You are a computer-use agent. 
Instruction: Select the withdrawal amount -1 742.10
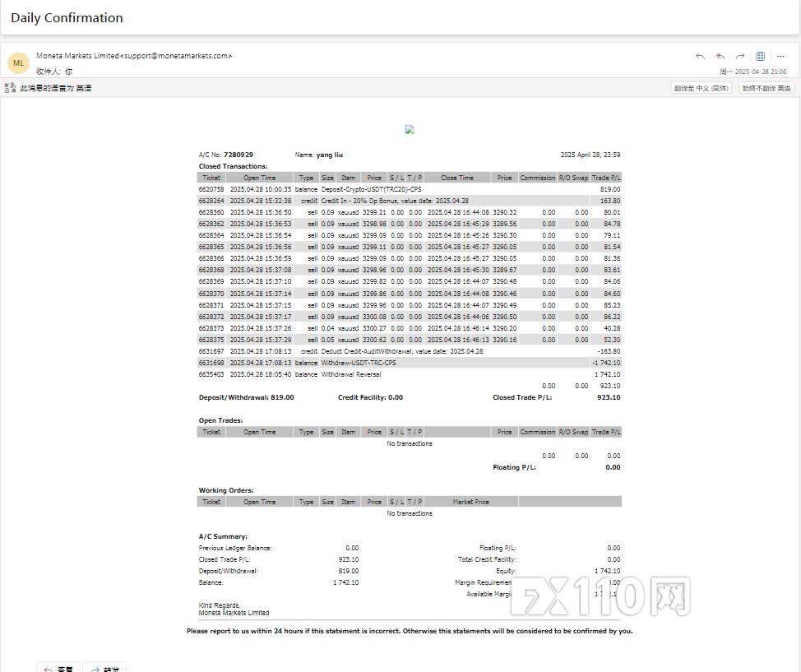[606, 363]
